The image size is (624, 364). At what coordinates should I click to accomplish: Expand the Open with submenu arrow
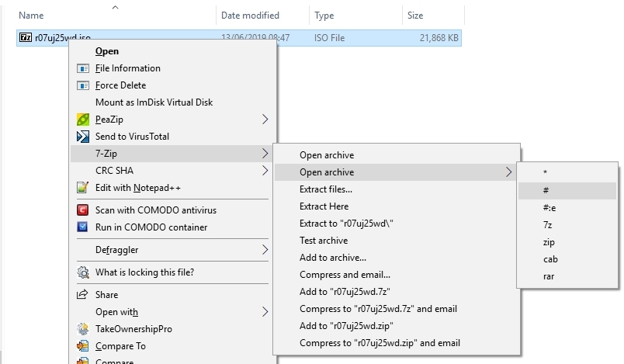tap(265, 312)
